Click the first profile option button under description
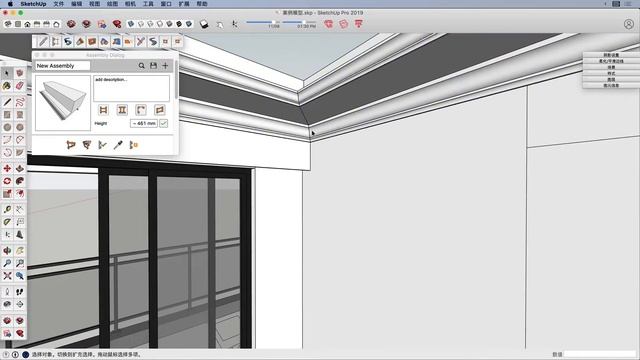The height and width of the screenshot is (360, 640). (x=103, y=110)
